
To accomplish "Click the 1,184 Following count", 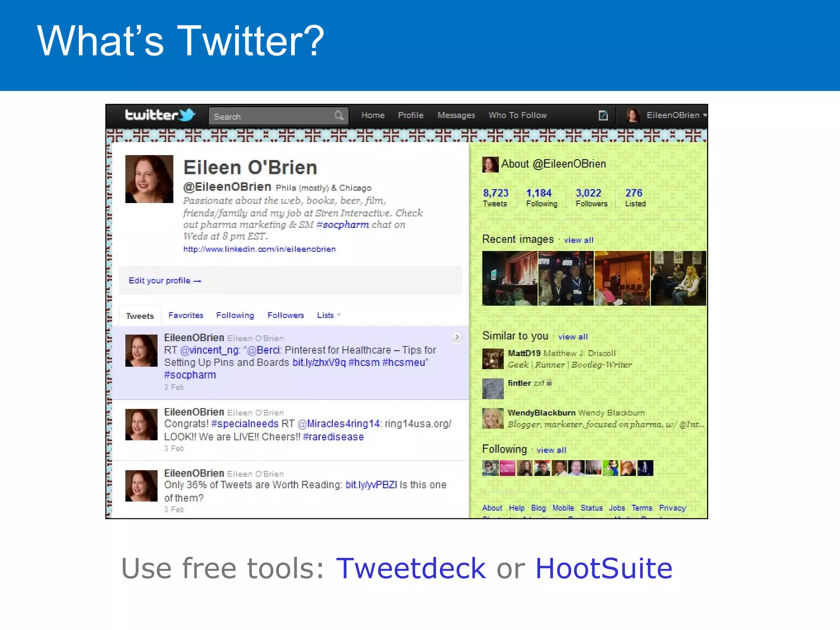I will [541, 197].
